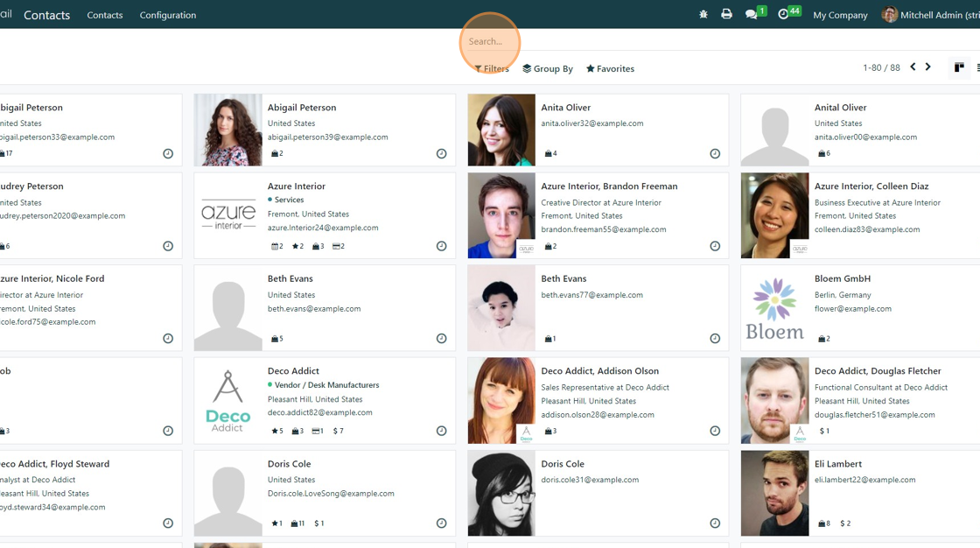Image resolution: width=980 pixels, height=548 pixels.
Task: Click activity clock on Addison Olson card
Action: click(x=715, y=431)
